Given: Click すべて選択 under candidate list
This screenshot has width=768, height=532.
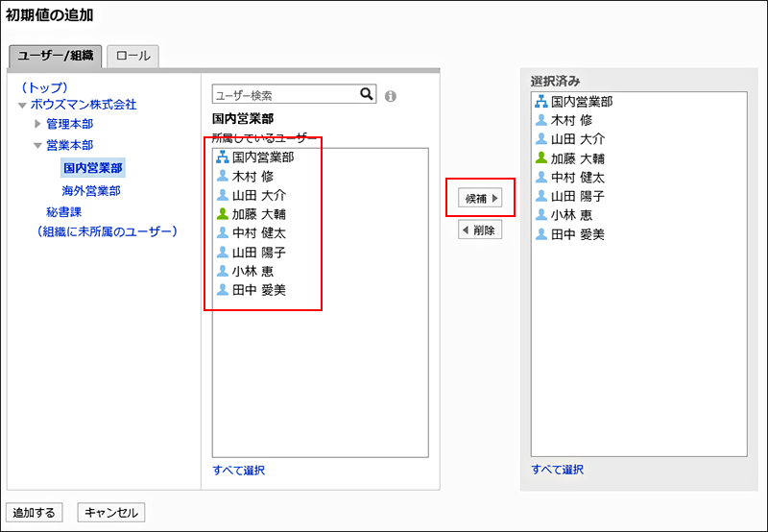Looking at the screenshot, I should pyautogui.click(x=238, y=471).
